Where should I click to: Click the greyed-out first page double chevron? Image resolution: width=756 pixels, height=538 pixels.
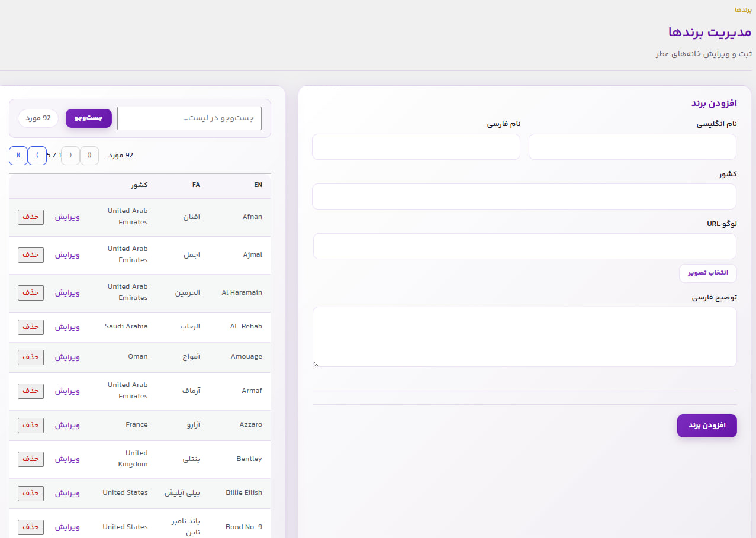point(89,156)
